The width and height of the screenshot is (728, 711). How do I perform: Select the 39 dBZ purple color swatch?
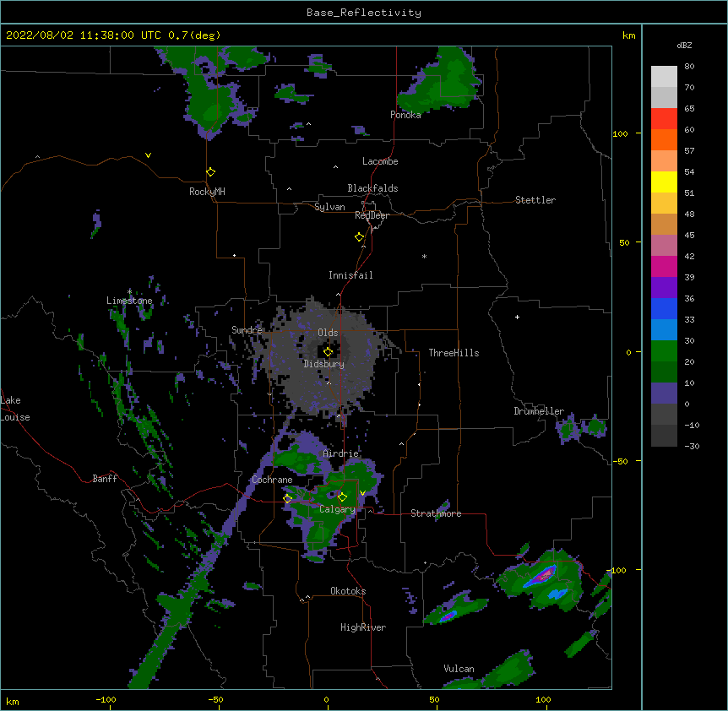click(x=664, y=288)
